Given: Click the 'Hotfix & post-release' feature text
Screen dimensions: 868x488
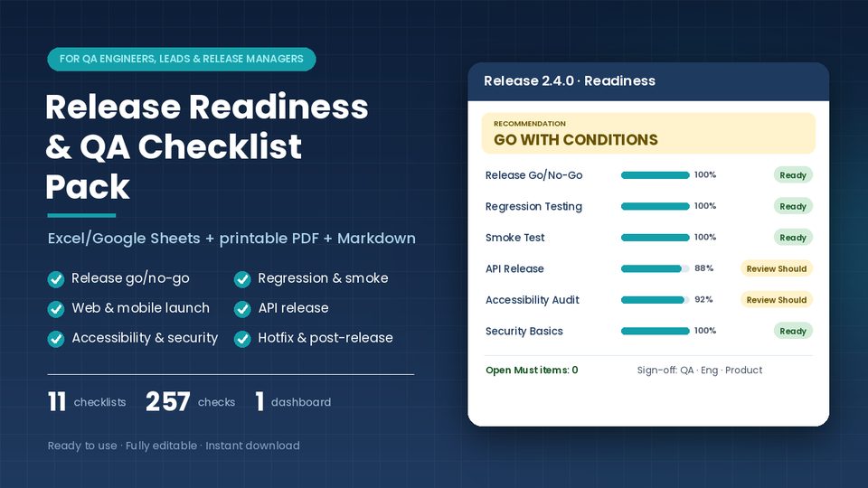Looking at the screenshot, I should (x=325, y=337).
